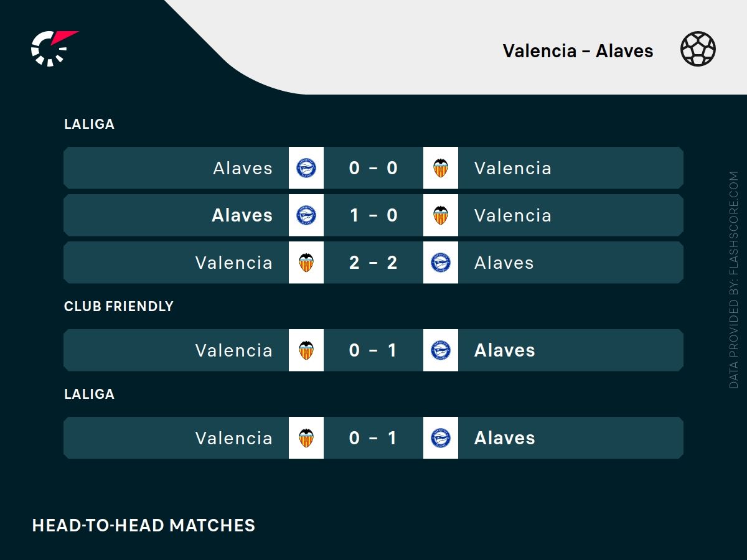This screenshot has height=560, width=747.
Task: Select Alaves crest in the Club Friendly match
Action: 441,350
